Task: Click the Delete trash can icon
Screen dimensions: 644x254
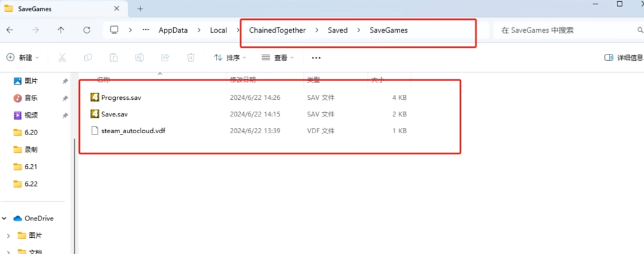Action: [x=191, y=58]
